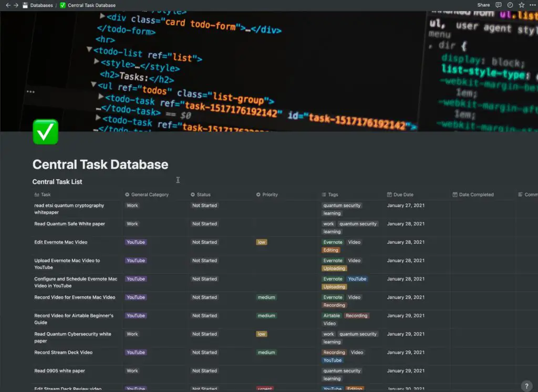Screen dimensions: 538x392
Task: Click the Central Task Database page title
Action: (100, 164)
